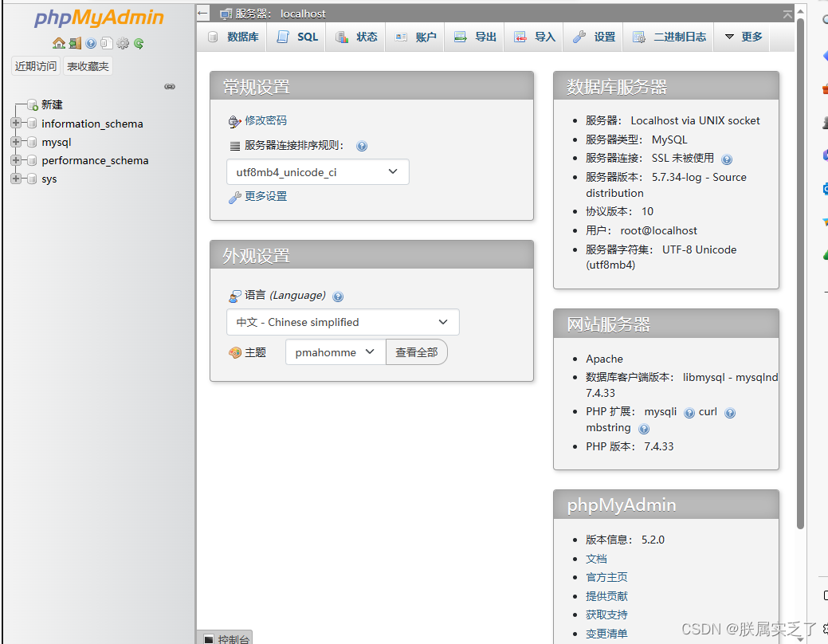828x644 pixels.
Task: Click the 查看全部 themes button
Action: (417, 351)
